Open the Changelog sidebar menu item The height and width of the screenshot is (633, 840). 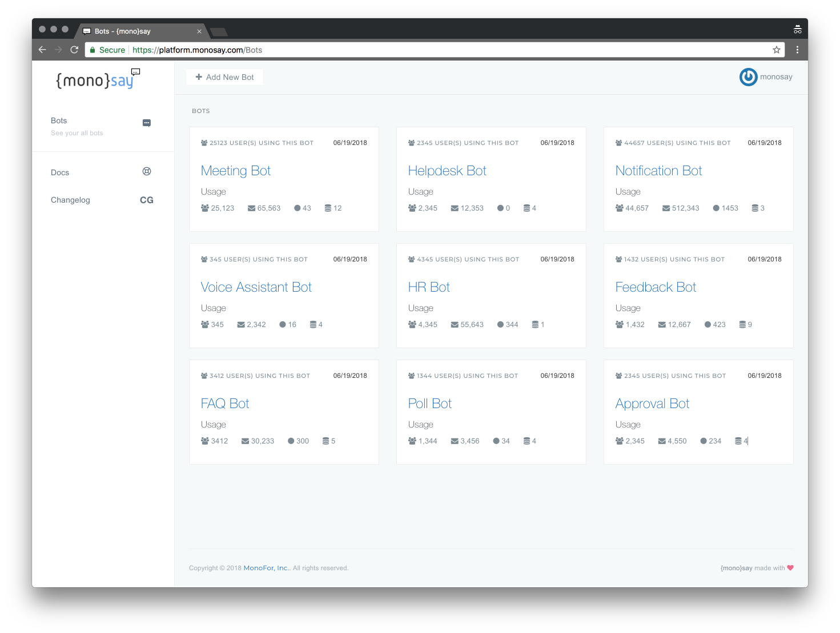point(103,200)
